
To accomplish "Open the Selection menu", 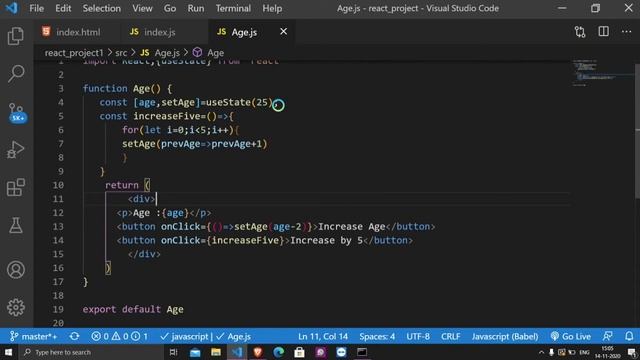I will coord(101,8).
